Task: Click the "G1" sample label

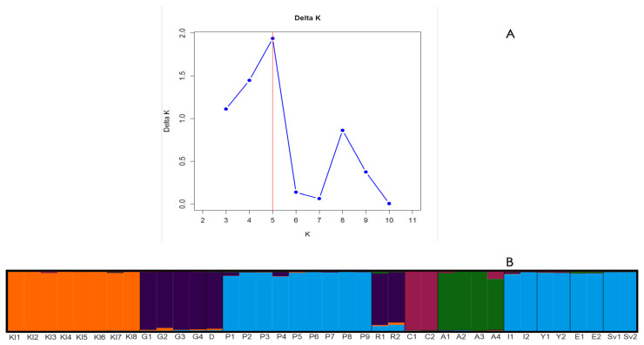Action: 146,337
